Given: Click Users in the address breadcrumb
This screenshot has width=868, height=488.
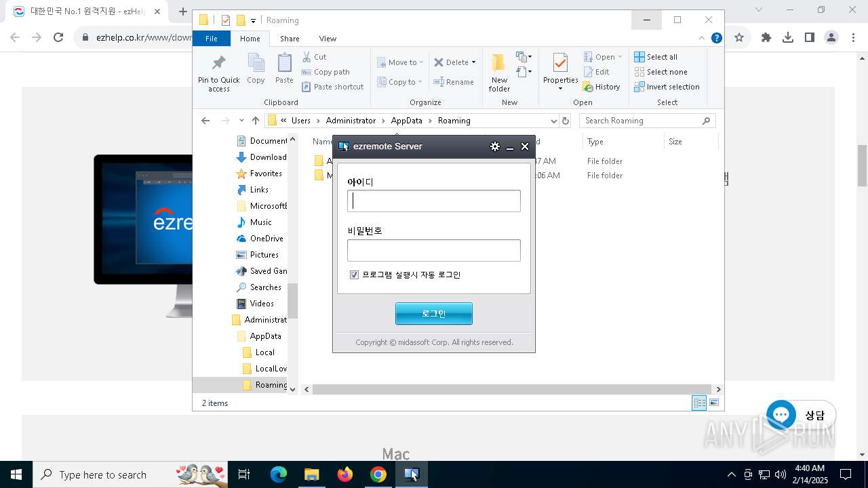Looking at the screenshot, I should pyautogui.click(x=301, y=121).
